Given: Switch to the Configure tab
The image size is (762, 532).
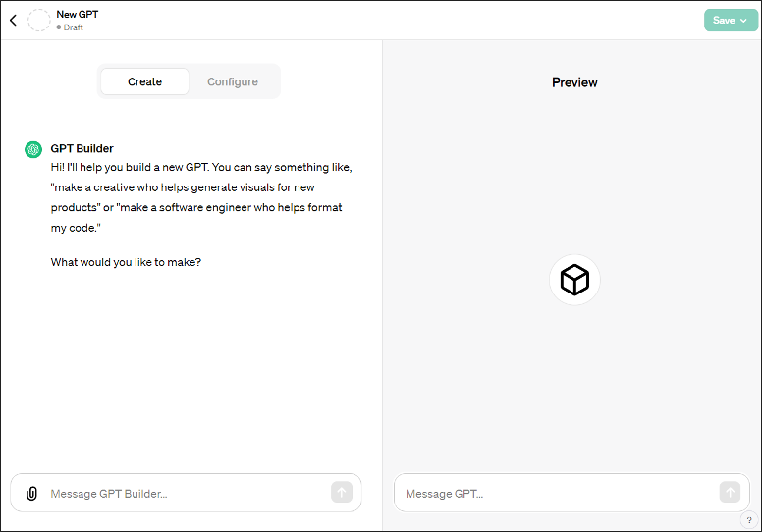Looking at the screenshot, I should click(233, 81).
